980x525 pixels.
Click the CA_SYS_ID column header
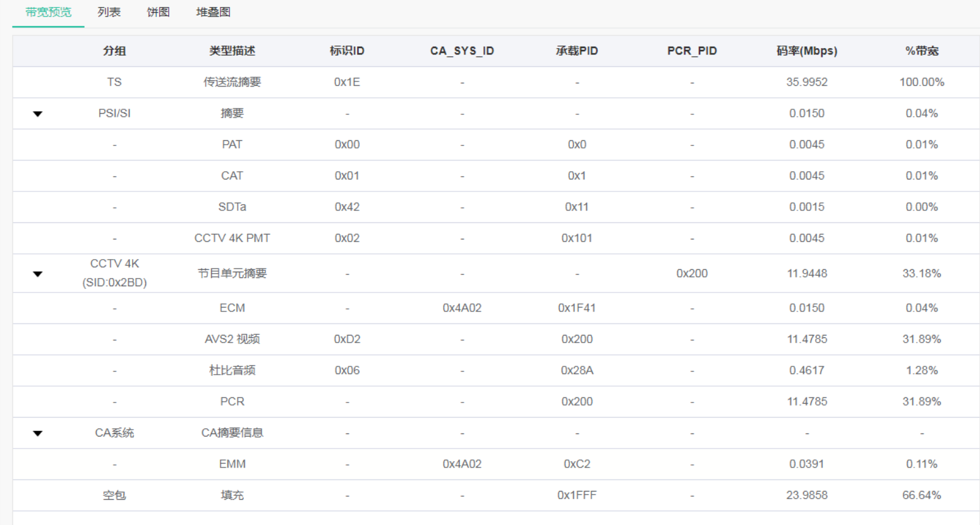462,51
